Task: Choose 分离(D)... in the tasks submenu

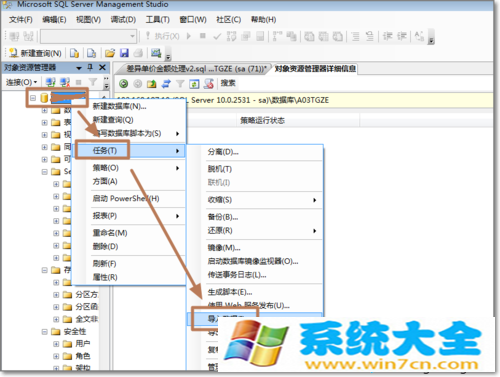Action: tap(255, 152)
